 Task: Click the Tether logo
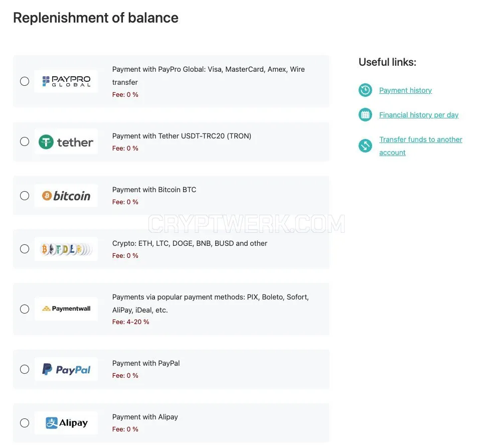tap(66, 142)
